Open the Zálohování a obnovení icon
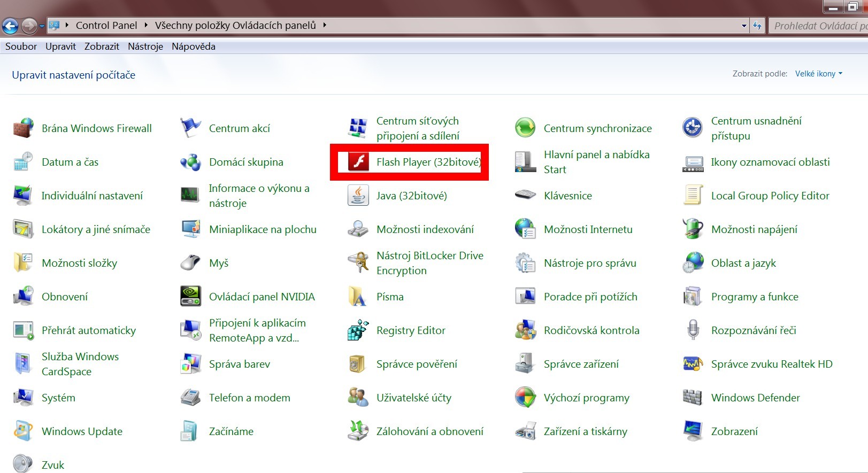 [358, 431]
